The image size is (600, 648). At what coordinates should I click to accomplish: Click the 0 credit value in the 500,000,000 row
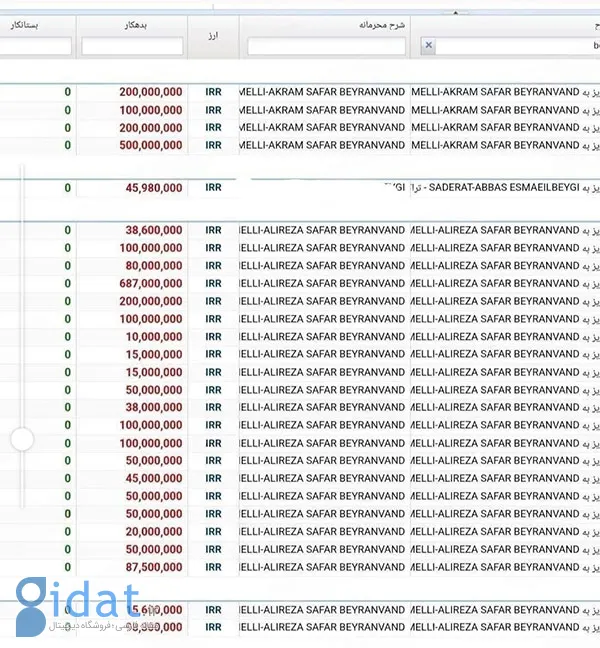68,145
